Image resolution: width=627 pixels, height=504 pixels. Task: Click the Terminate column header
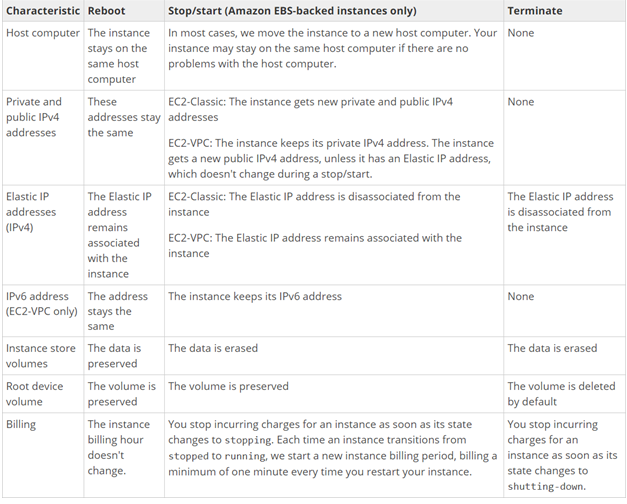tap(535, 11)
